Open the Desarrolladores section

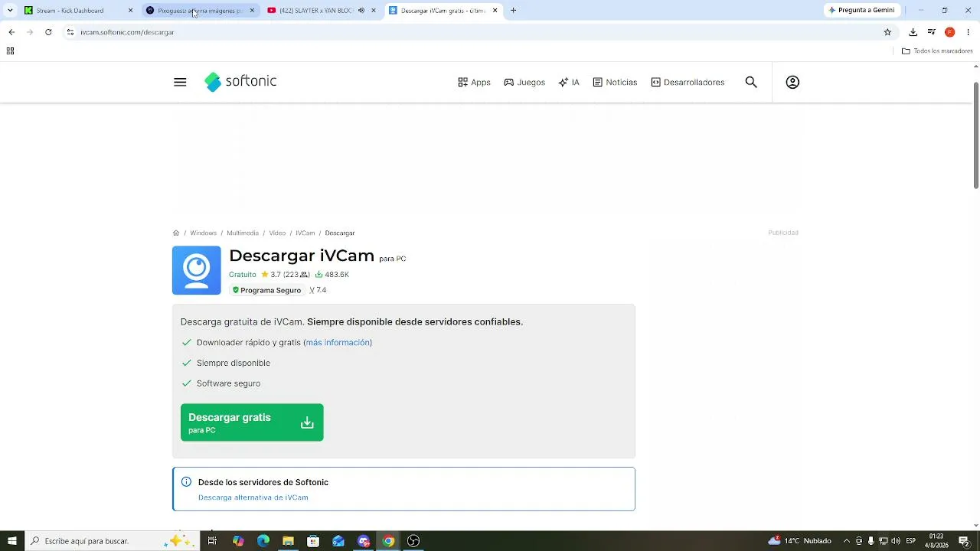[x=688, y=82]
